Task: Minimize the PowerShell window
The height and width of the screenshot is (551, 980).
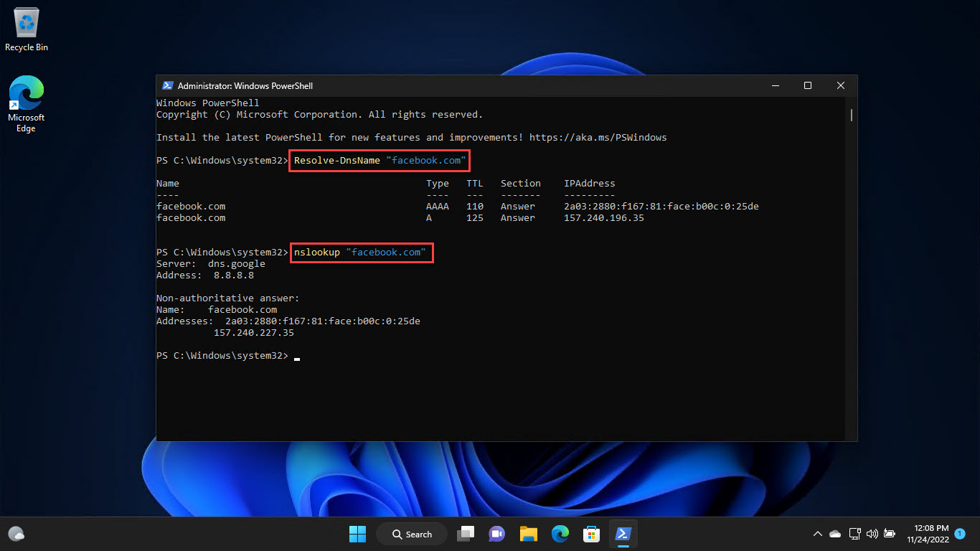Action: pyautogui.click(x=775, y=85)
